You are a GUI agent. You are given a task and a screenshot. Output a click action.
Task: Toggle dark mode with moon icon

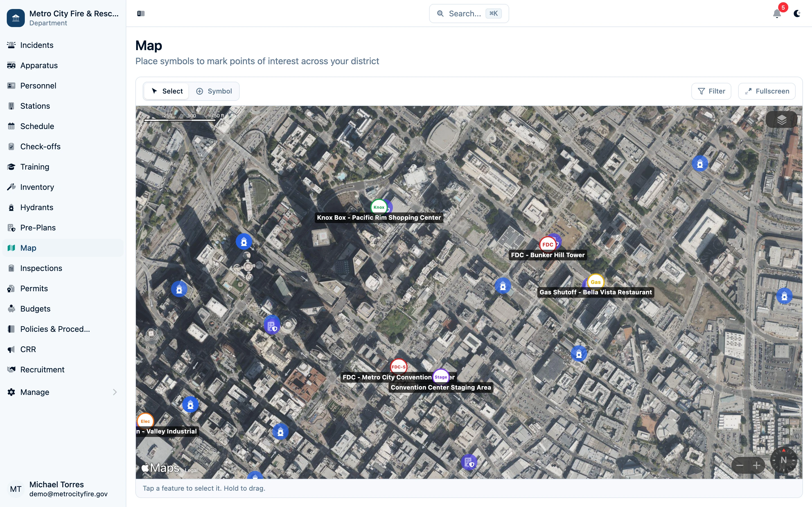click(x=797, y=14)
